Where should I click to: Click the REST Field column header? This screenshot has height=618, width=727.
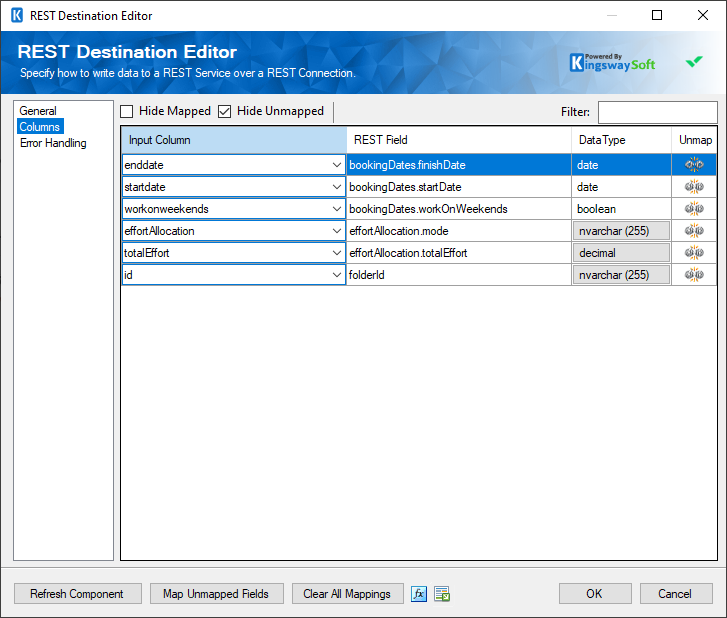[x=459, y=140]
